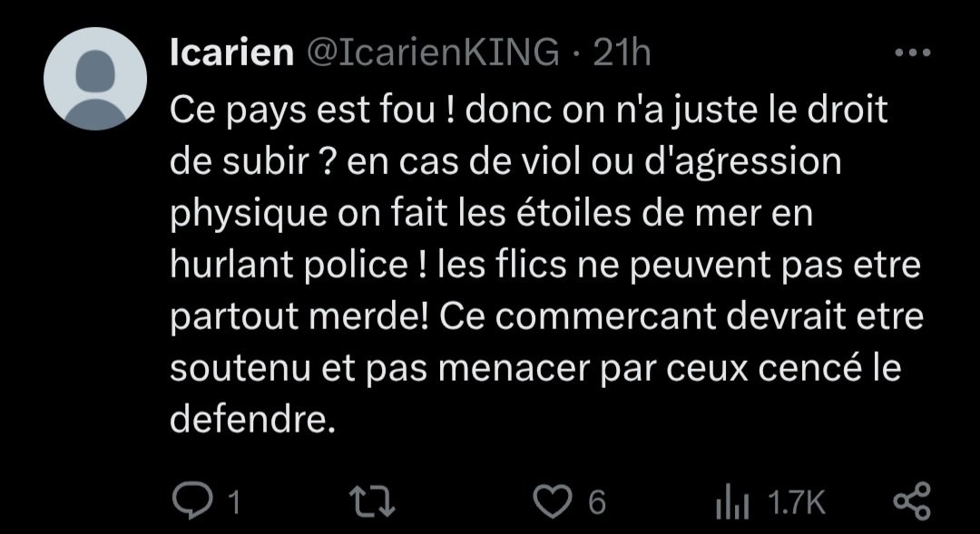
Task: Click the @IcarienKING handle
Action: point(433,52)
